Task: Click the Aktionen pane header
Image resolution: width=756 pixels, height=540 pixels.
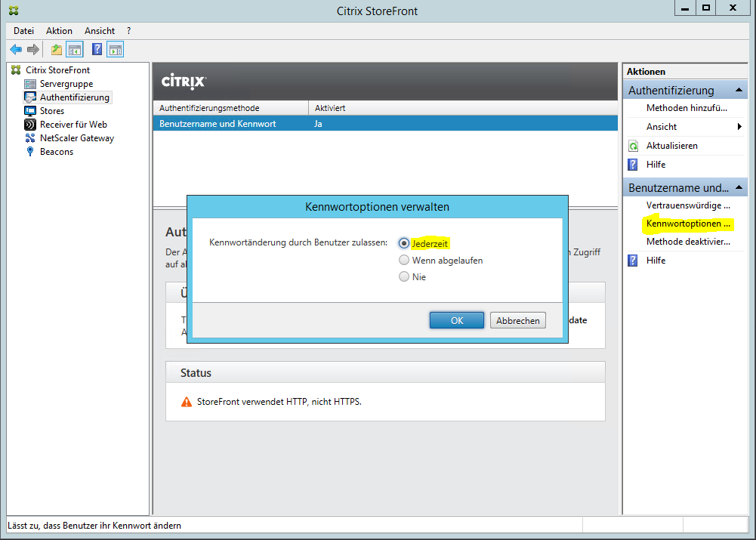Action: (685, 71)
